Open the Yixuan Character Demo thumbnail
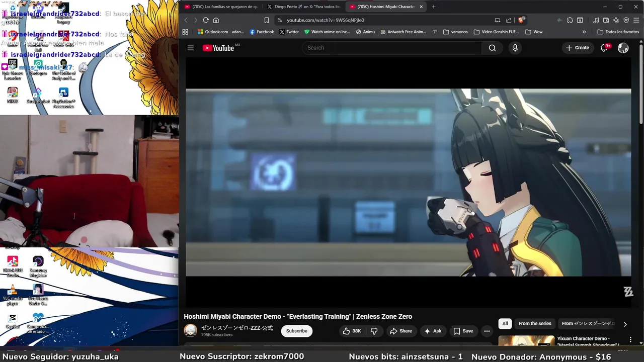644x362 pixels. click(x=526, y=341)
